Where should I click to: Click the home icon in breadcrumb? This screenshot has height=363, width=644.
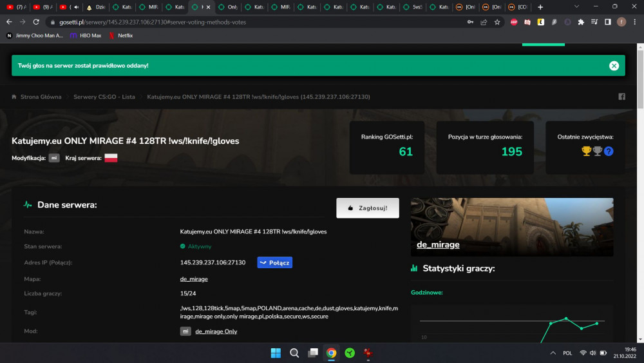click(14, 97)
